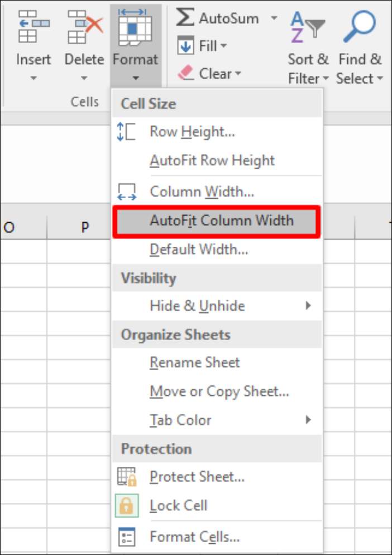Click the AutoSum sigma icon
This screenshot has height=555, width=392.
click(185, 17)
